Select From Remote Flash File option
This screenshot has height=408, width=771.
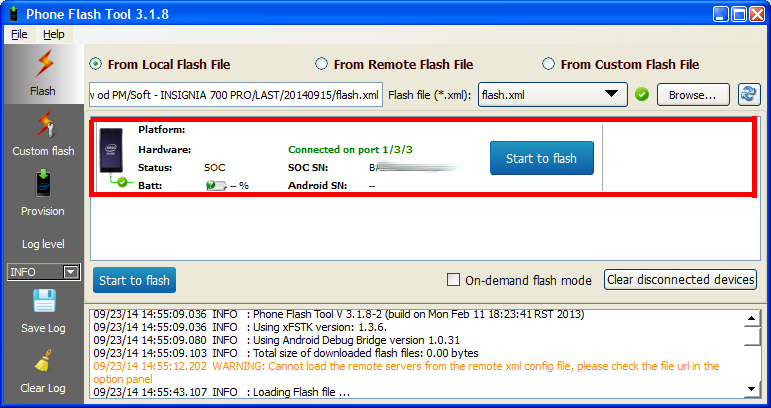click(x=394, y=64)
